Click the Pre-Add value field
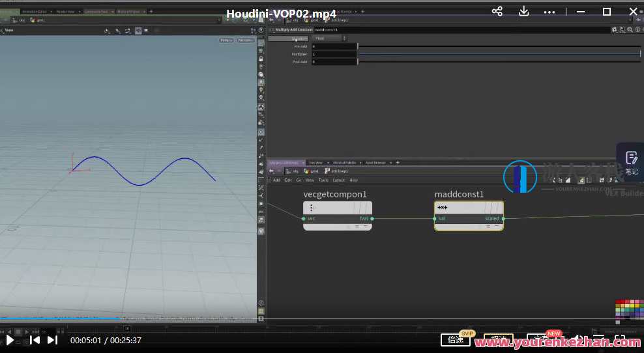 [x=334, y=46]
